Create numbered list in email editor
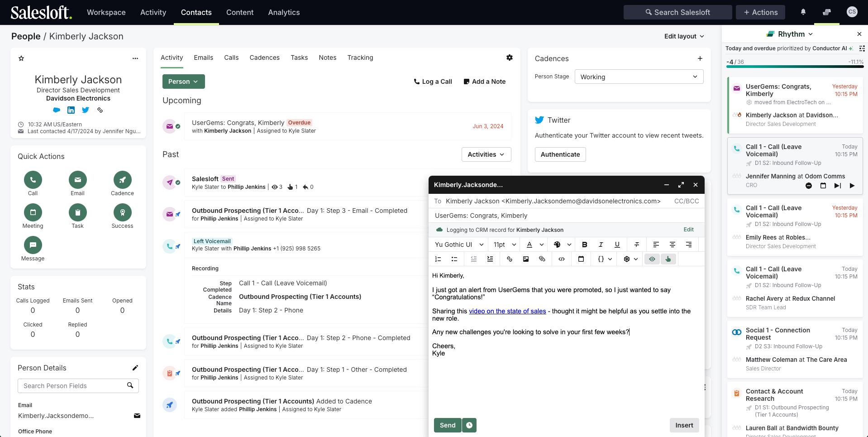The height and width of the screenshot is (437, 868). (x=438, y=259)
